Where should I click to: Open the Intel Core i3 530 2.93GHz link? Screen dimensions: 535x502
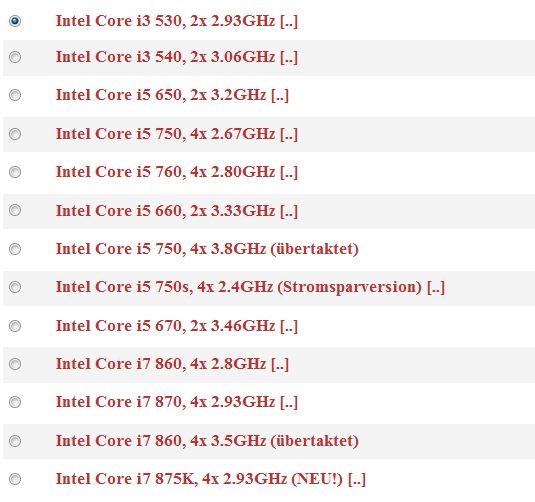tap(165, 21)
